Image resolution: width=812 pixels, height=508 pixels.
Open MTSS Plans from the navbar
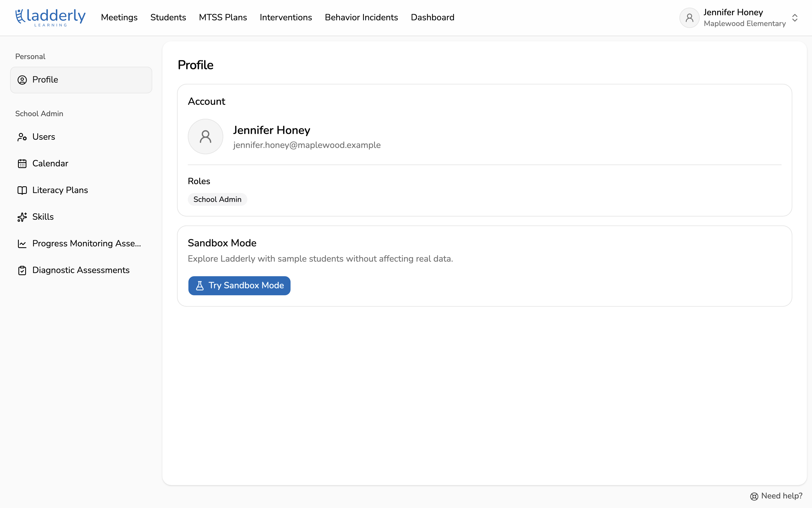pyautogui.click(x=223, y=18)
